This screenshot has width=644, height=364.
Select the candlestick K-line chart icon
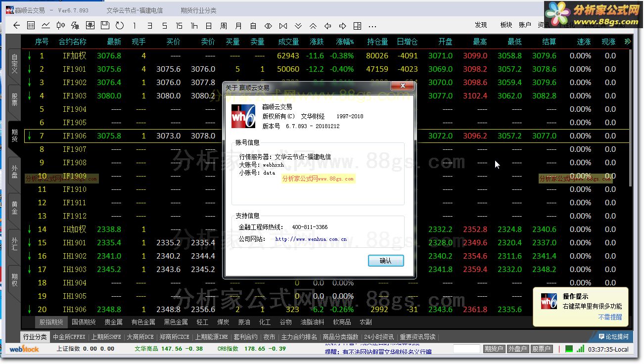(x=60, y=26)
